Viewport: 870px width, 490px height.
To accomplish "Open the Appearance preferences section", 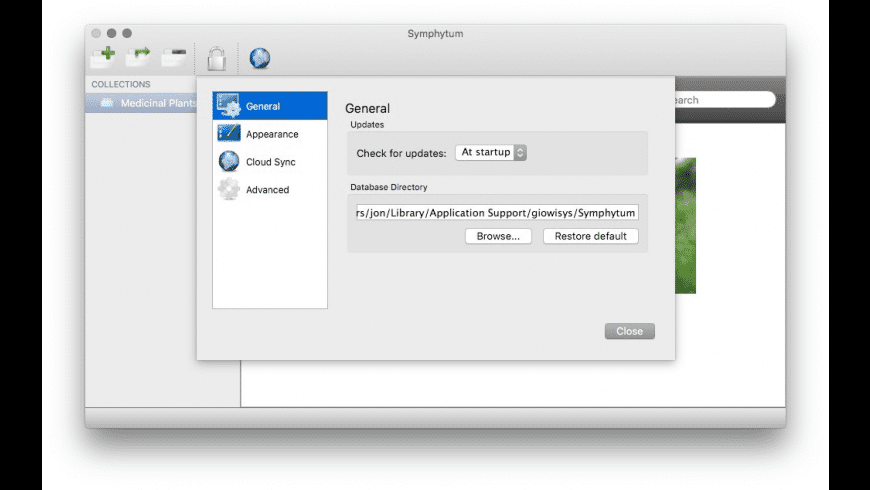I will (x=270, y=134).
